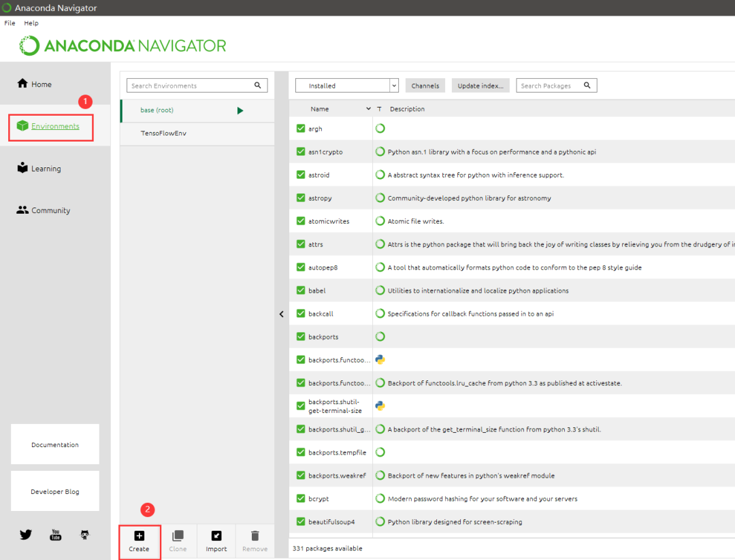Open the Twitter link icon
The height and width of the screenshot is (560, 735).
(26, 535)
